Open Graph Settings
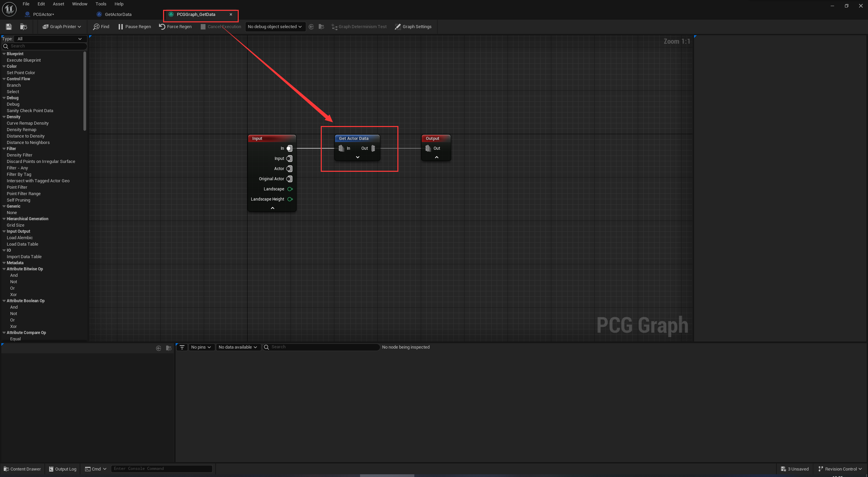Image resolution: width=868 pixels, height=477 pixels. point(413,26)
